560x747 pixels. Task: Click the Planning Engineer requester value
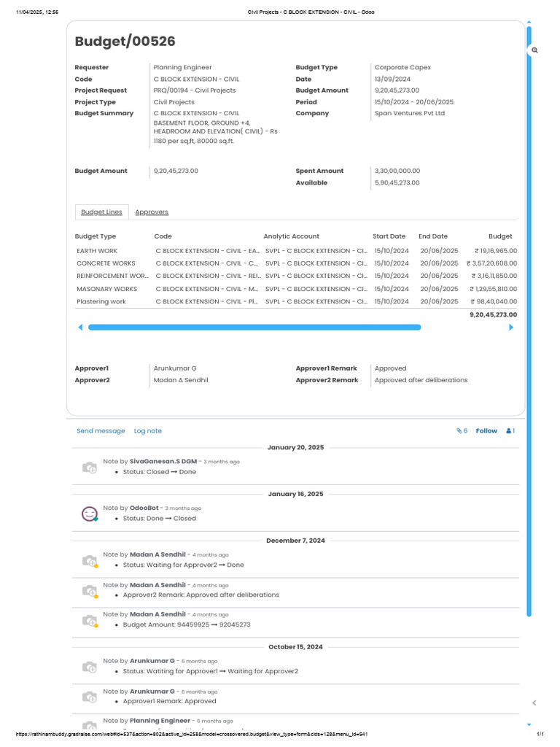coord(182,68)
